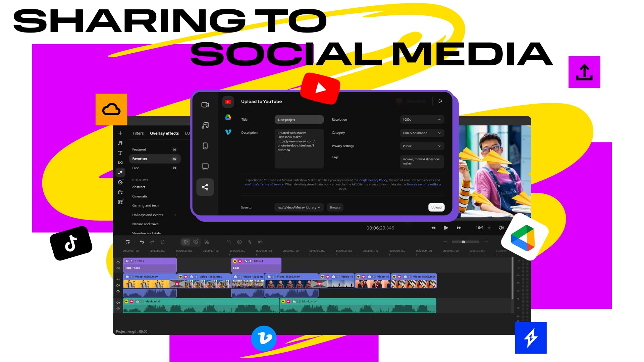Click the Upload button
644x362 pixels.
[436, 207]
